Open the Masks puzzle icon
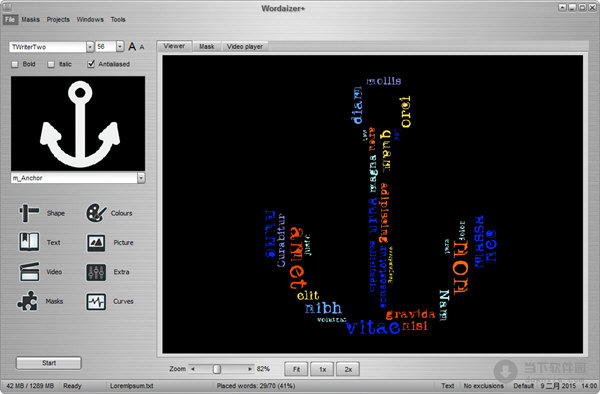The image size is (600, 394). tap(27, 301)
